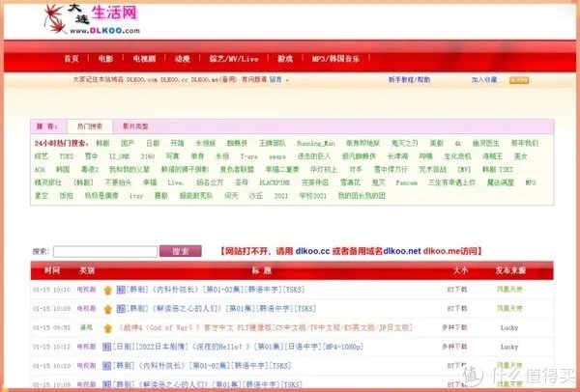The image size is (580, 392).
Task: Go to 电视剧 navigation item
Action: pos(144,59)
